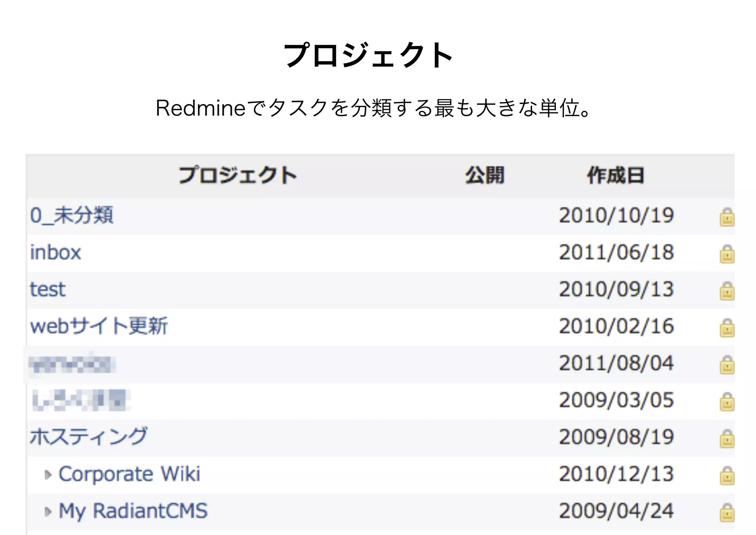The height and width of the screenshot is (535, 756).
Task: Expand the Corporate Wiki subproject arrow
Action: point(48,475)
